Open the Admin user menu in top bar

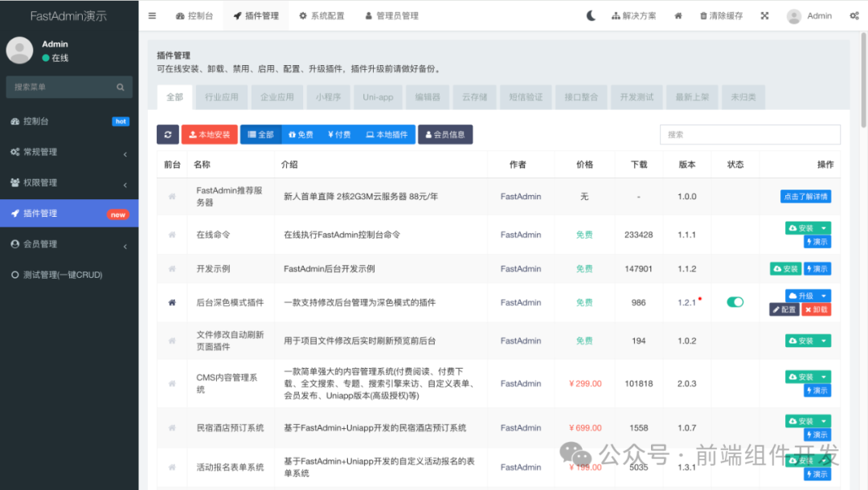pyautogui.click(x=809, y=16)
